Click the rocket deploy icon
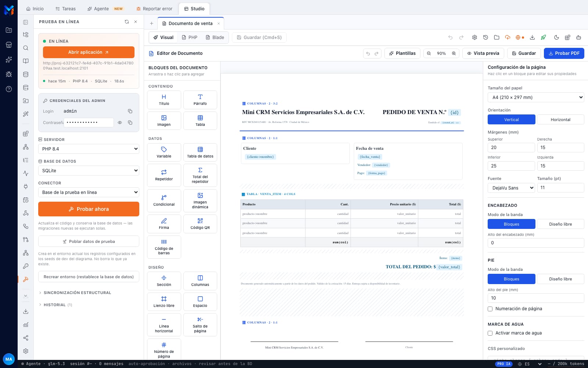 pyautogui.click(x=543, y=38)
